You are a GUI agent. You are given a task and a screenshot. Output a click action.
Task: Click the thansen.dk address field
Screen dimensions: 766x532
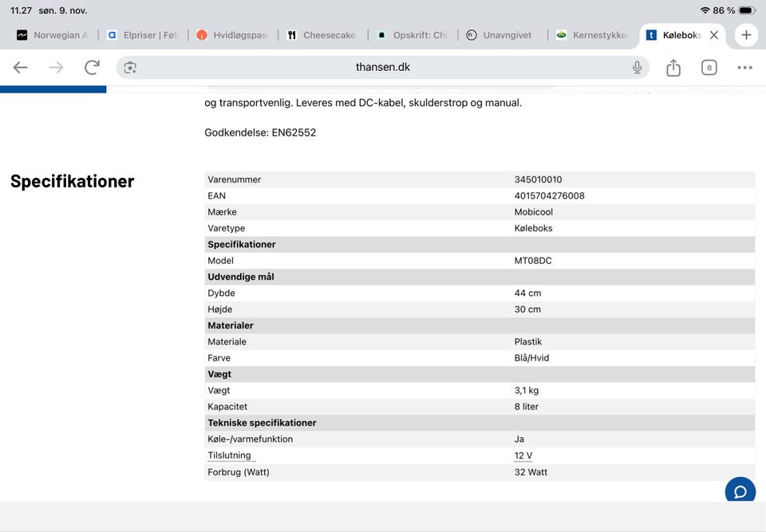(x=382, y=68)
